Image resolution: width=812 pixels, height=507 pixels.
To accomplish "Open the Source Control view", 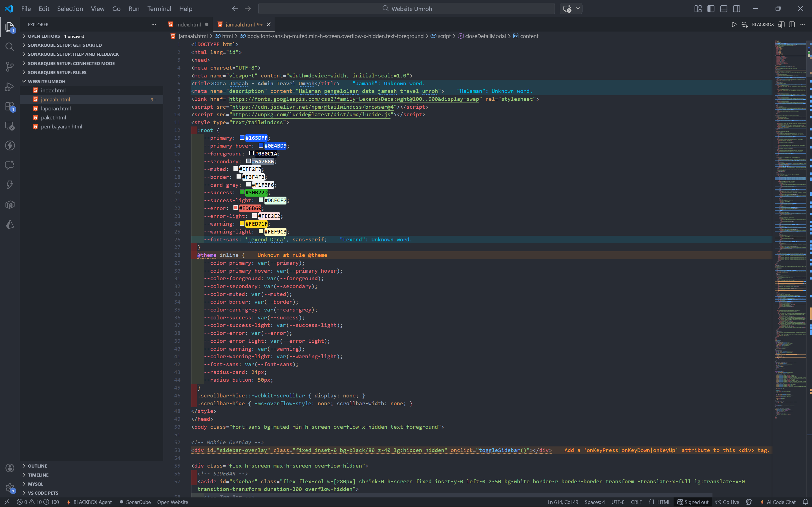I will pos(10,67).
